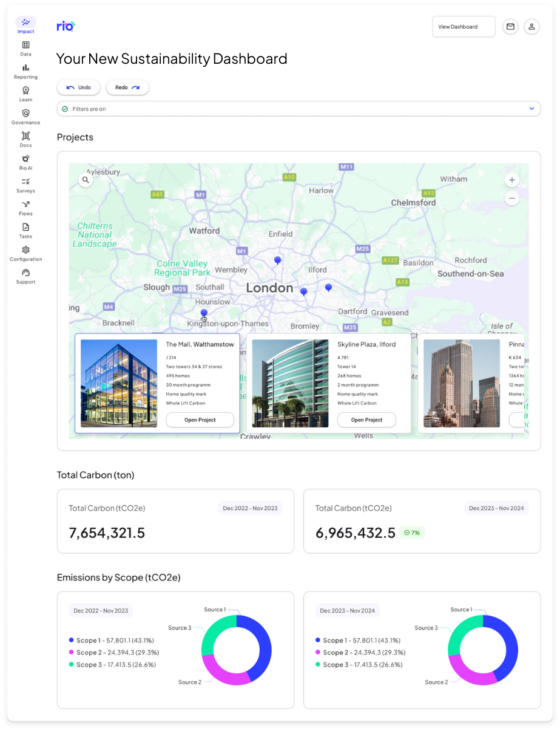Click the 6,965,432.5 total carbon value
The height and width of the screenshot is (731, 560).
(356, 533)
